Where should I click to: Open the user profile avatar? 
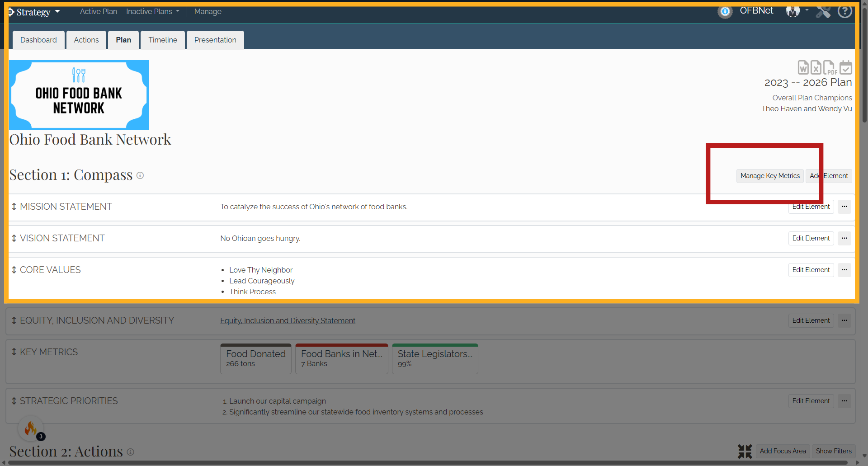coord(793,11)
